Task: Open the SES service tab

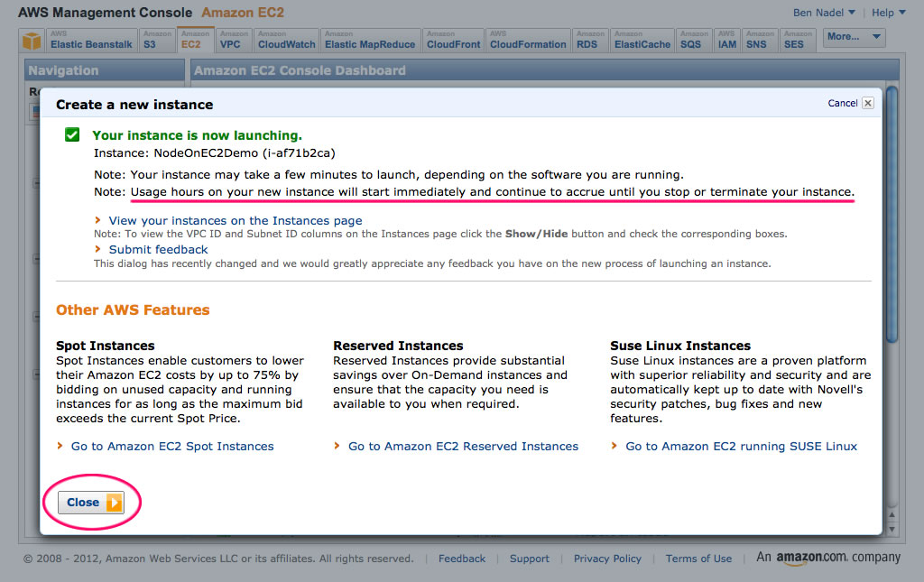Action: tap(798, 40)
